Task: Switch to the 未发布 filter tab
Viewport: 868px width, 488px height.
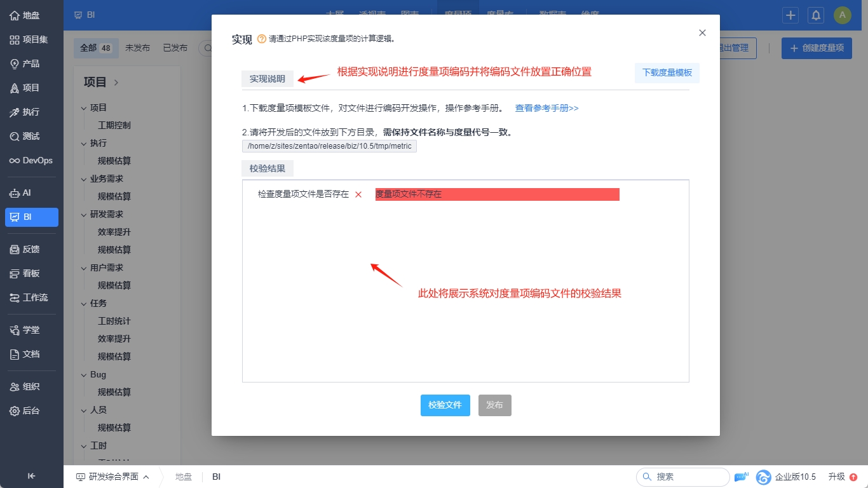Action: coord(137,48)
